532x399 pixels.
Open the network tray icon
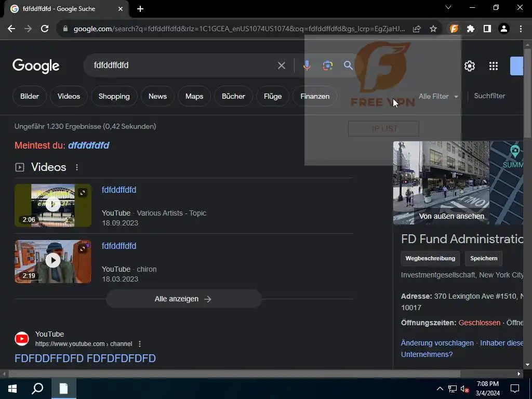tap(453, 389)
